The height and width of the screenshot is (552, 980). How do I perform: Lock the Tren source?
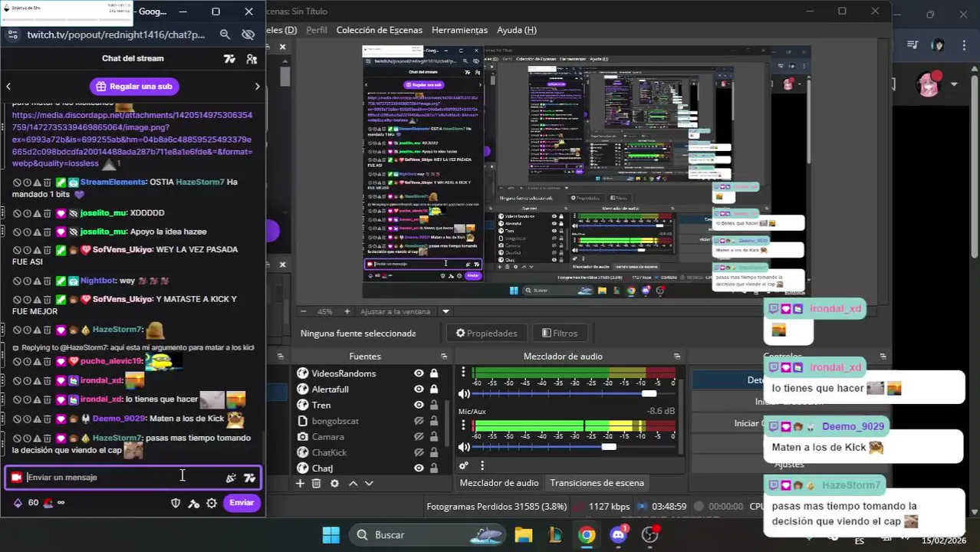click(434, 405)
